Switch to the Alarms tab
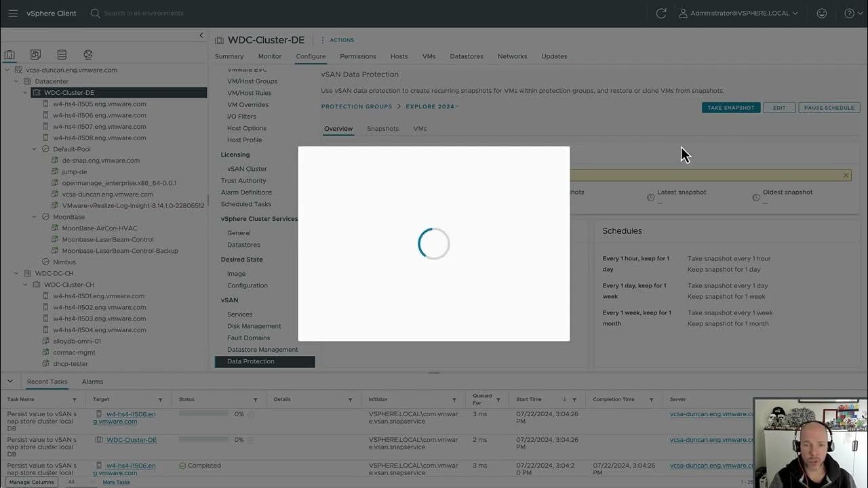 92,382
